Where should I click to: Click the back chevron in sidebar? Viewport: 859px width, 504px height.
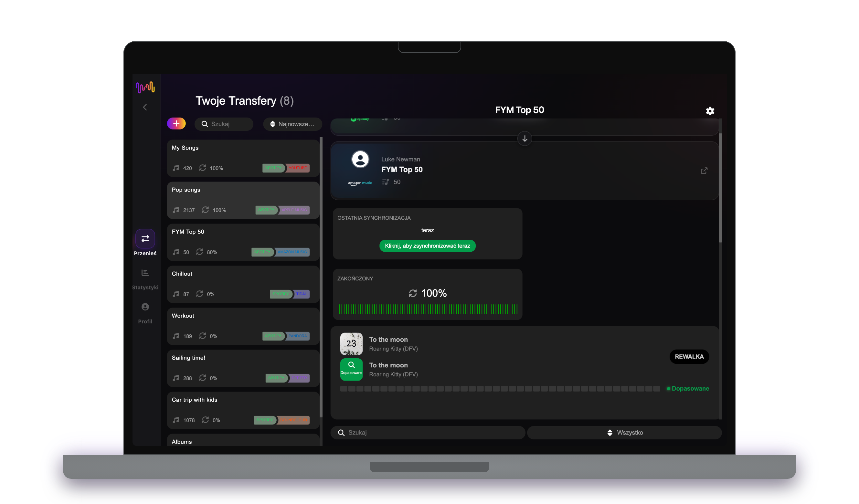145,107
